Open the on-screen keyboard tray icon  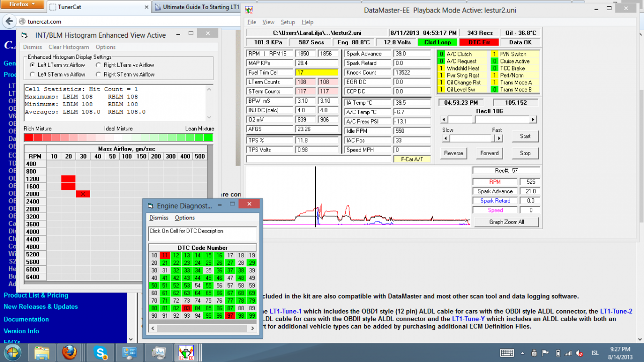(507, 352)
